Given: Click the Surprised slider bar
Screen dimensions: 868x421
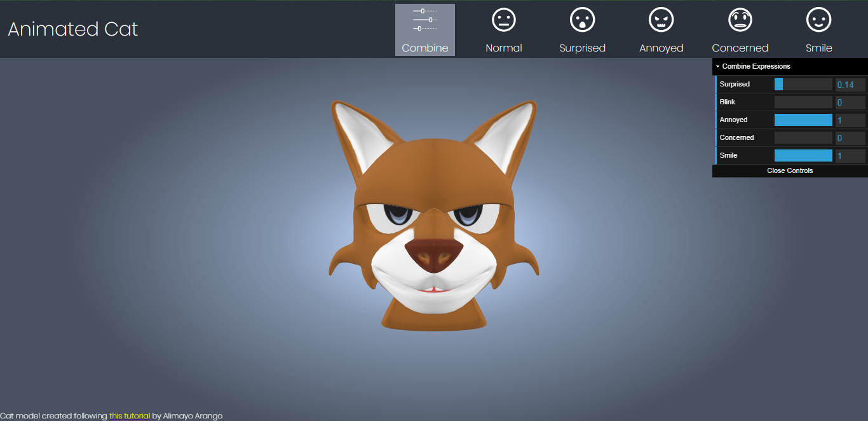Looking at the screenshot, I should pyautogui.click(x=803, y=84).
